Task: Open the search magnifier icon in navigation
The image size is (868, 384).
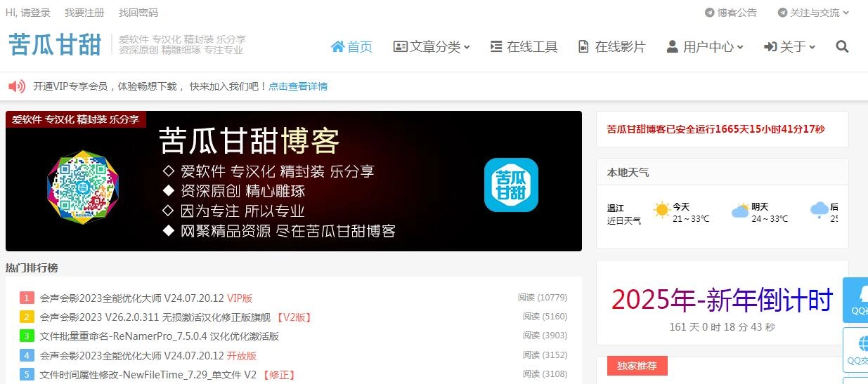Action: 842,47
